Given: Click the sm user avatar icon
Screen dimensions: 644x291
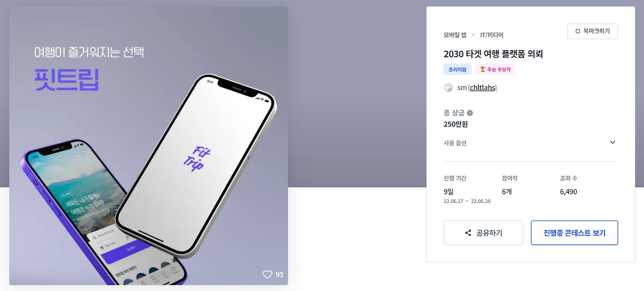Looking at the screenshot, I should pyautogui.click(x=448, y=88).
